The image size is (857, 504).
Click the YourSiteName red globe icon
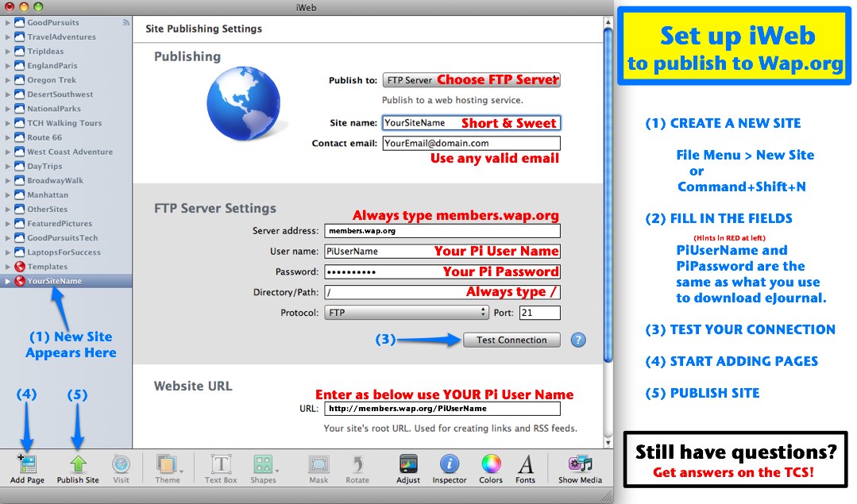pos(20,281)
